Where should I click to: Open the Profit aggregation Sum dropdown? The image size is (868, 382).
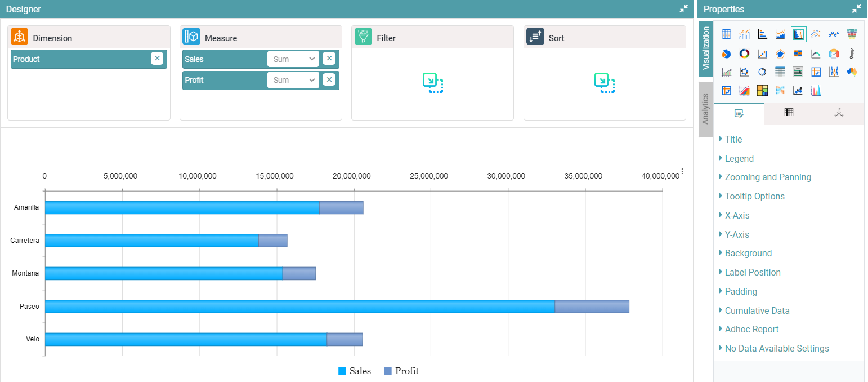293,80
